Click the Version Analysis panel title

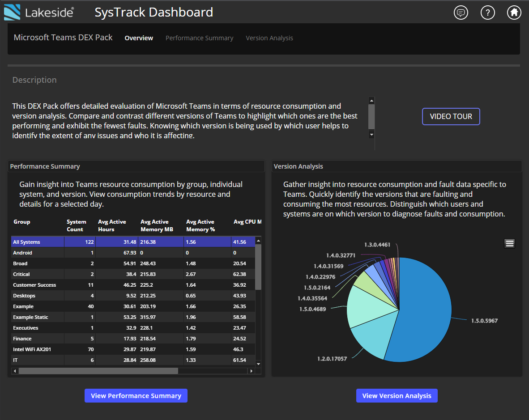pos(298,166)
